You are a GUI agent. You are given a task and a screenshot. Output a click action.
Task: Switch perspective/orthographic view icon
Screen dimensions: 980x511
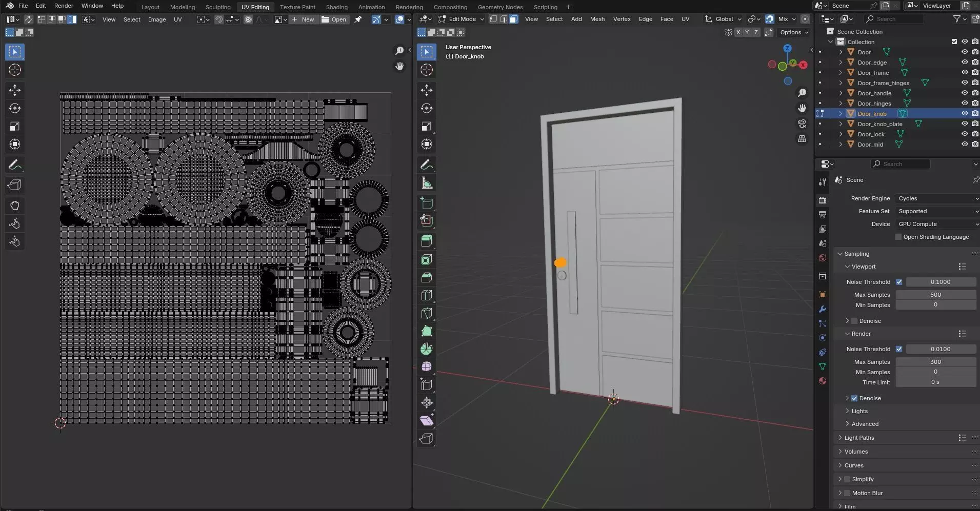[802, 139]
